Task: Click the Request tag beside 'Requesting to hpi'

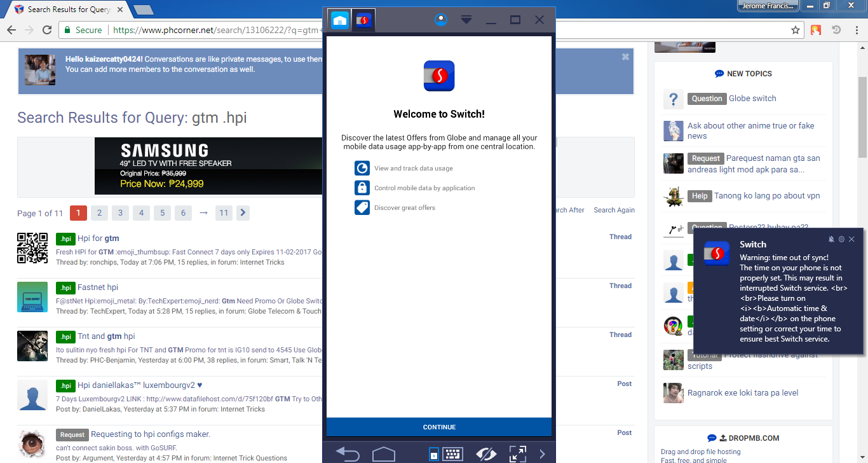Action: (72, 434)
